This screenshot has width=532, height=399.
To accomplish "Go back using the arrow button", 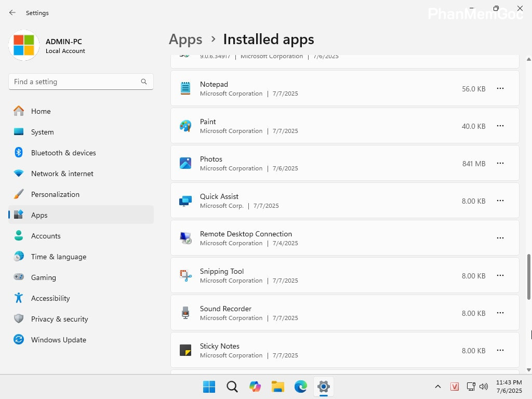I will [x=12, y=12].
